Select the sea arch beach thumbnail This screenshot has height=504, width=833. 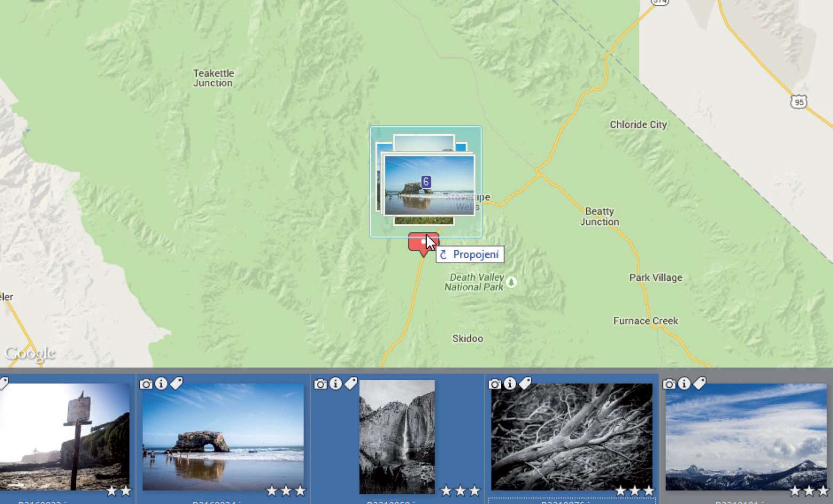point(223,437)
